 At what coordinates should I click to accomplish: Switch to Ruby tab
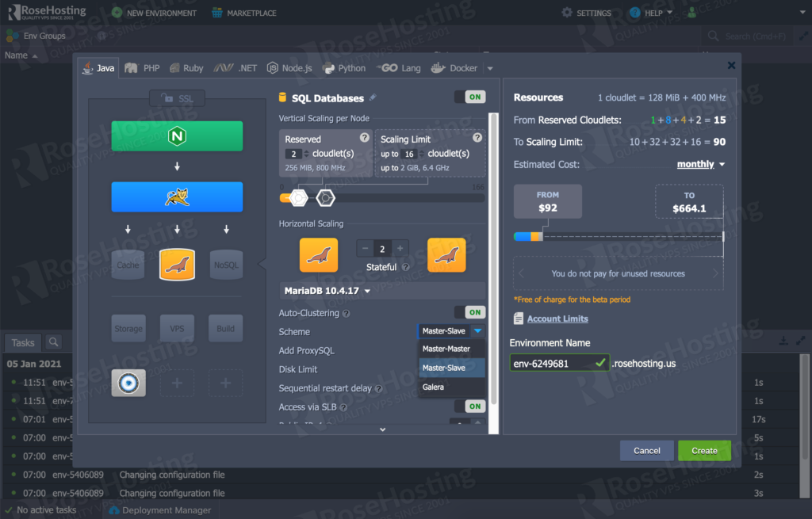[186, 68]
